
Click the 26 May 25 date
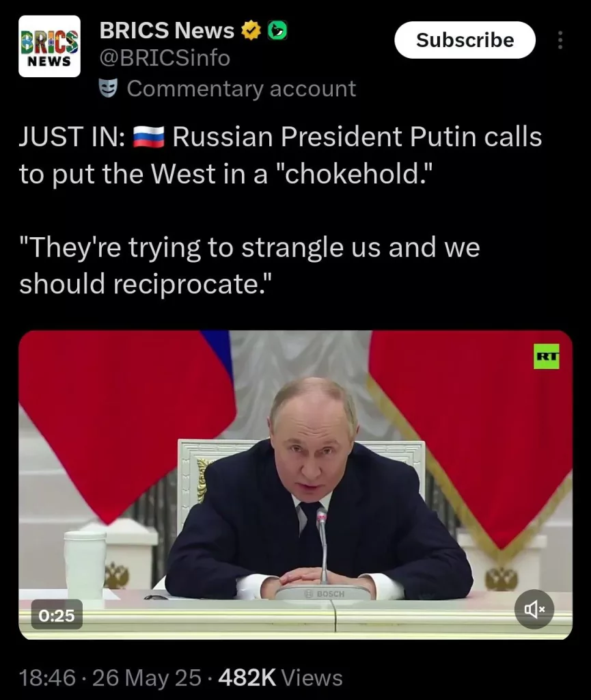147,677
